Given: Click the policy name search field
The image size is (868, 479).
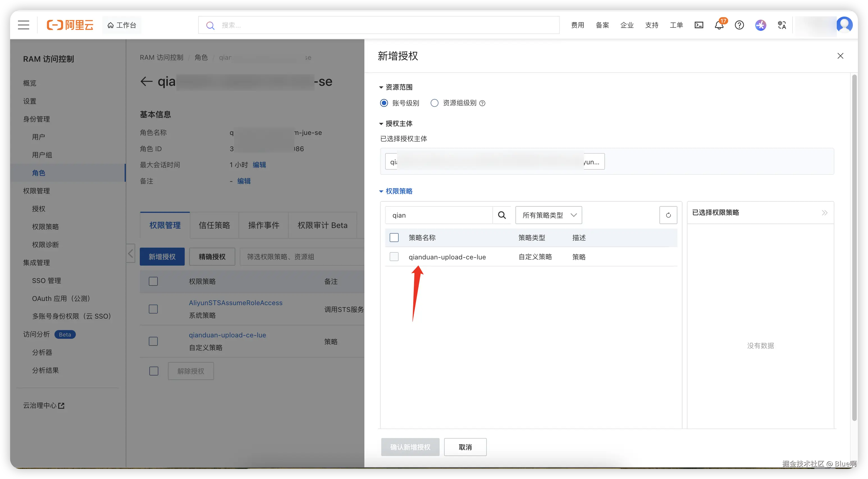Looking at the screenshot, I should coord(438,215).
